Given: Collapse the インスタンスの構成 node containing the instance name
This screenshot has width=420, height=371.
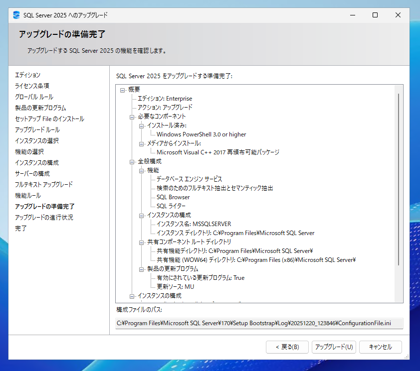Looking at the screenshot, I should (x=141, y=215).
